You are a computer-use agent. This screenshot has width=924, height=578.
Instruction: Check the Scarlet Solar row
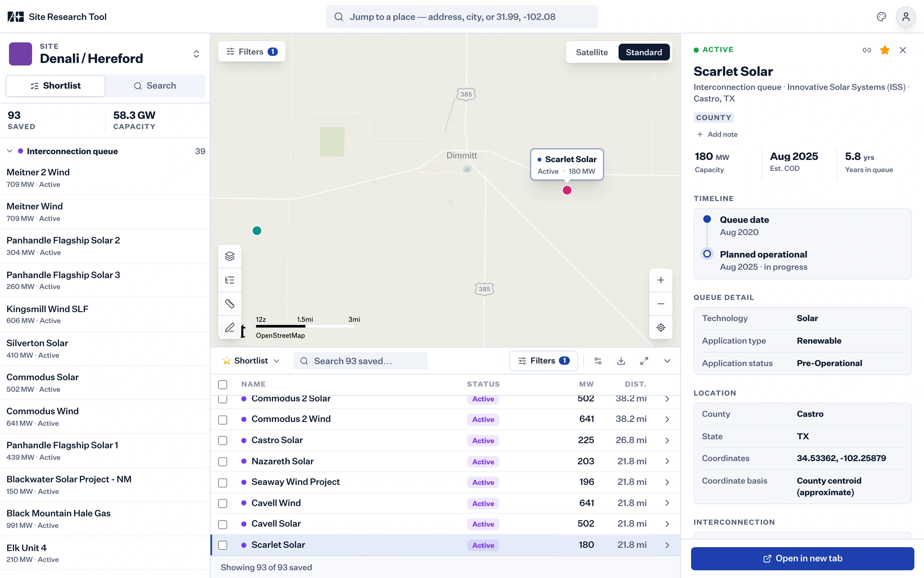click(x=223, y=545)
